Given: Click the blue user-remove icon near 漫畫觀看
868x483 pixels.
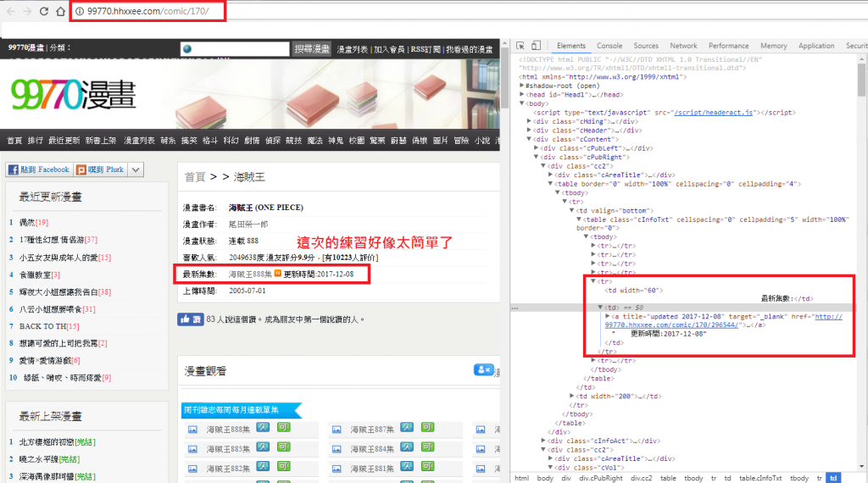Looking at the screenshot, I should pos(483,369).
